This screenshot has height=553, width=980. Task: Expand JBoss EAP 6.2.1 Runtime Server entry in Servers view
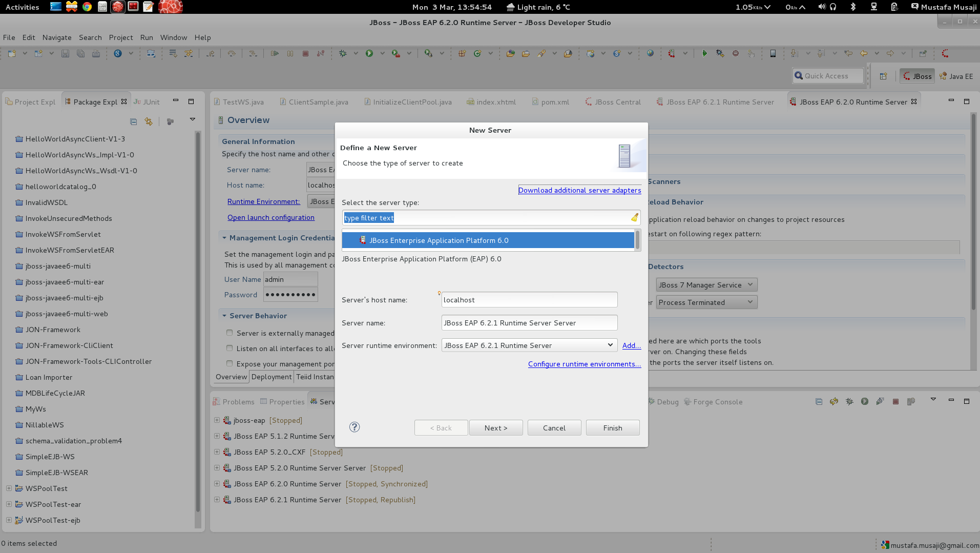coord(217,500)
